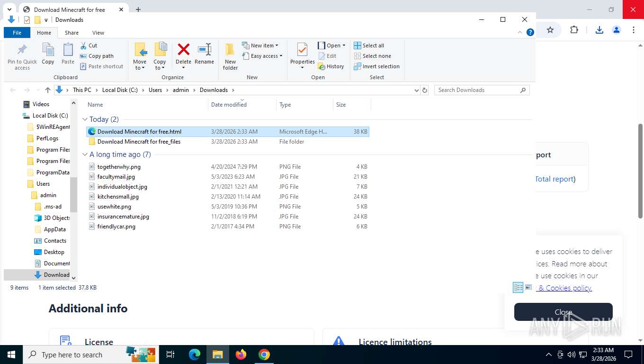This screenshot has width=644, height=364.
Task: Cut the selected file
Action: (89, 45)
